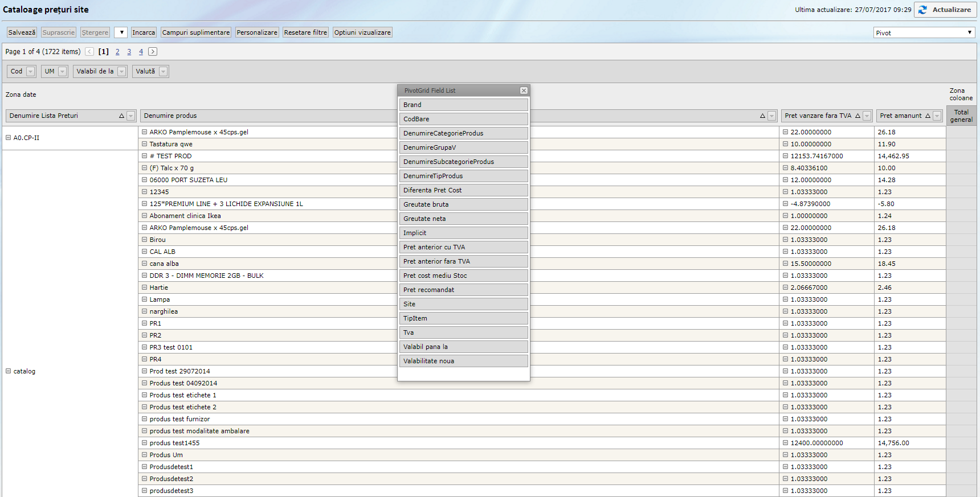Open filter icon on Pret vanzare fara TVA
This screenshot has width=980, height=497.
pyautogui.click(x=867, y=116)
